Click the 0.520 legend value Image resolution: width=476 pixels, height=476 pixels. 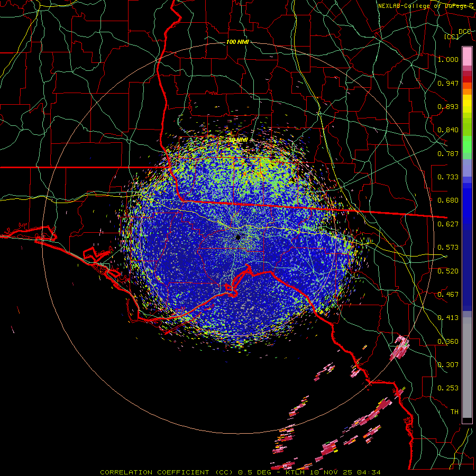448,271
